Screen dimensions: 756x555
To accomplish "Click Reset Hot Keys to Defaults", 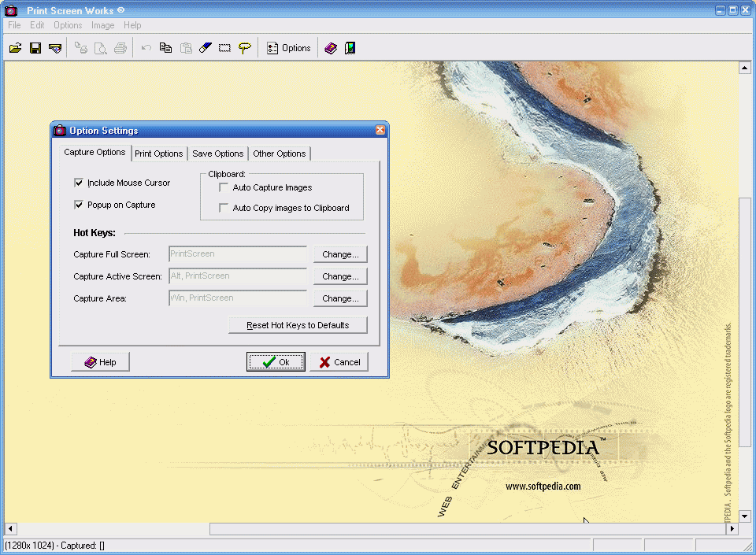I will pos(298,325).
